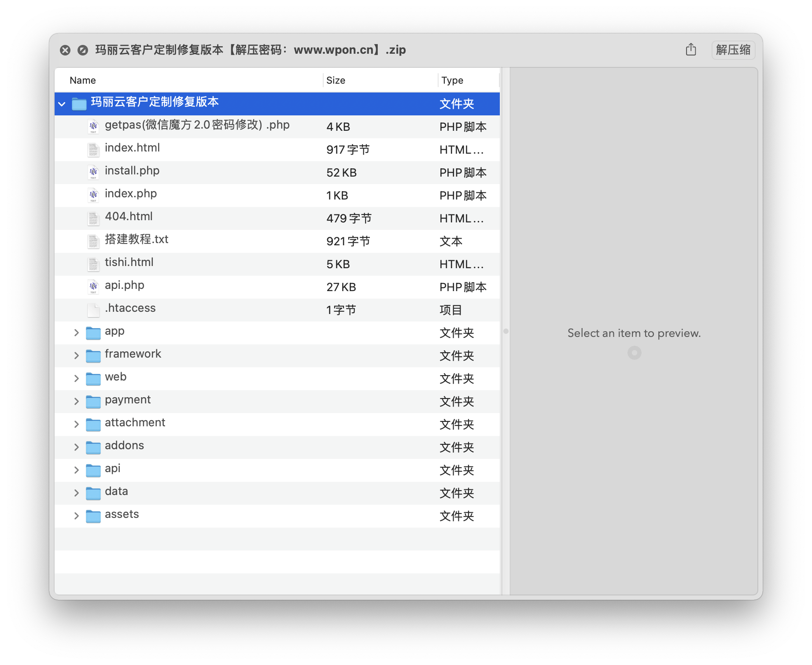Click the assets folder icon
This screenshot has height=665, width=812.
pyautogui.click(x=93, y=516)
